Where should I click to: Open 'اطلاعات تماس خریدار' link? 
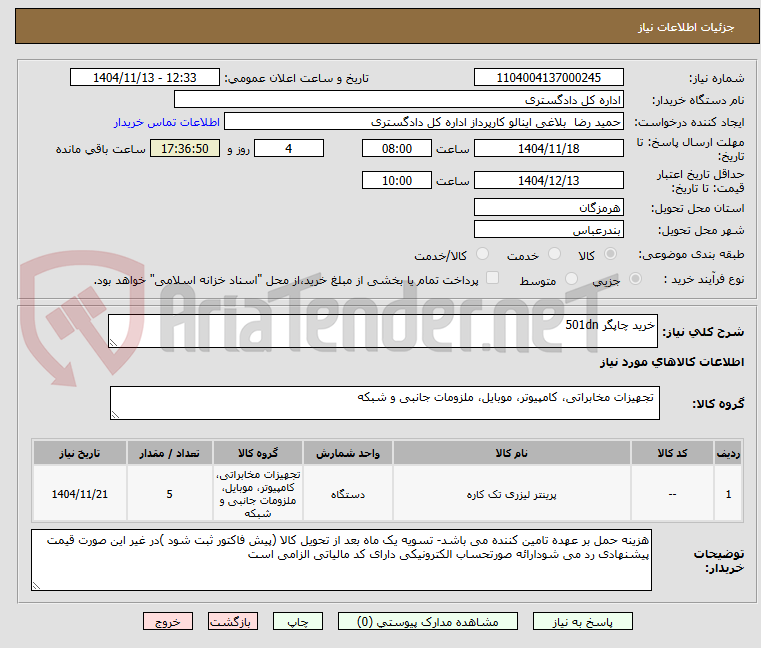167,122
